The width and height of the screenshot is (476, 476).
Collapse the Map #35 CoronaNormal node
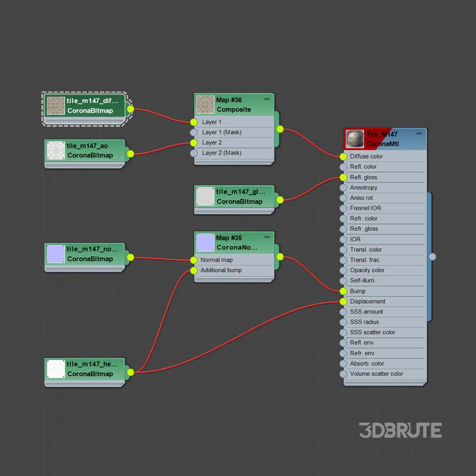[x=267, y=237]
